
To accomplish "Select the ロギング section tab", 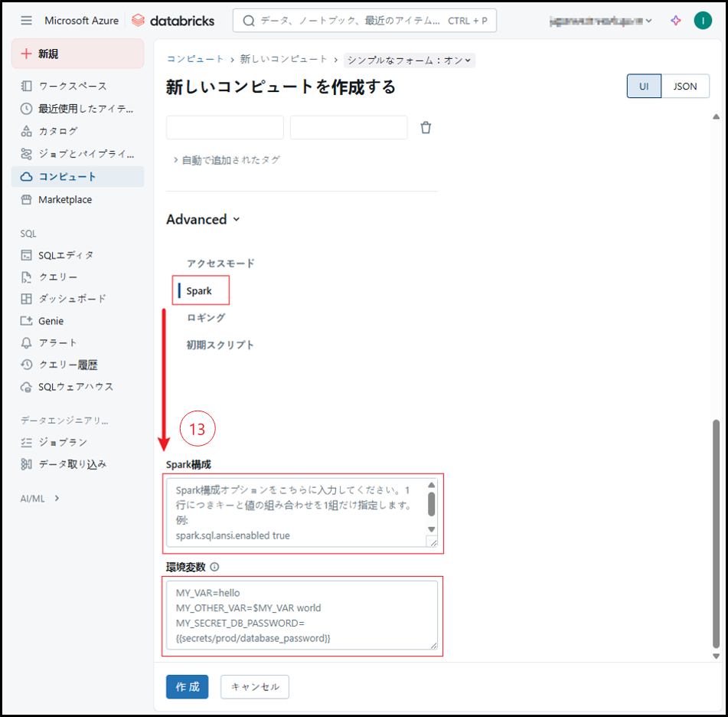I will pyautogui.click(x=206, y=318).
